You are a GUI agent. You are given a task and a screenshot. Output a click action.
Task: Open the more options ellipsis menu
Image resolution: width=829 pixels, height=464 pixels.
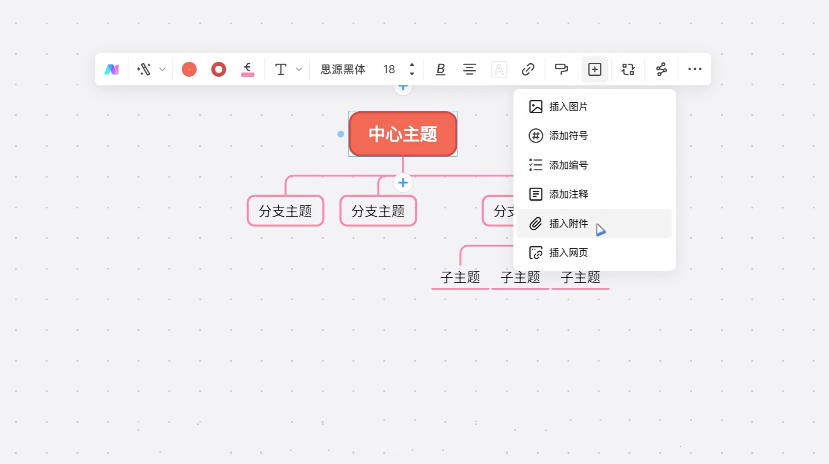(x=695, y=69)
